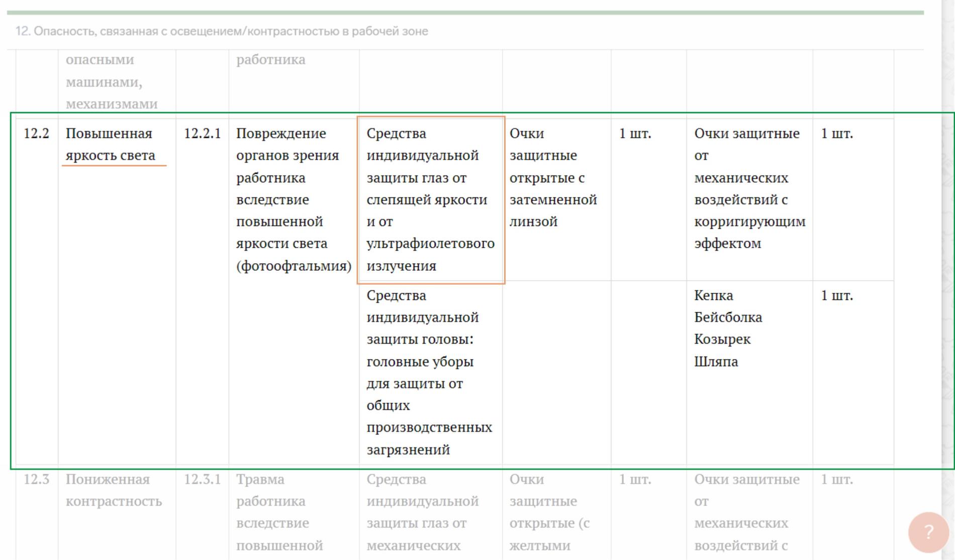Click the round question mark help button

coord(928,532)
